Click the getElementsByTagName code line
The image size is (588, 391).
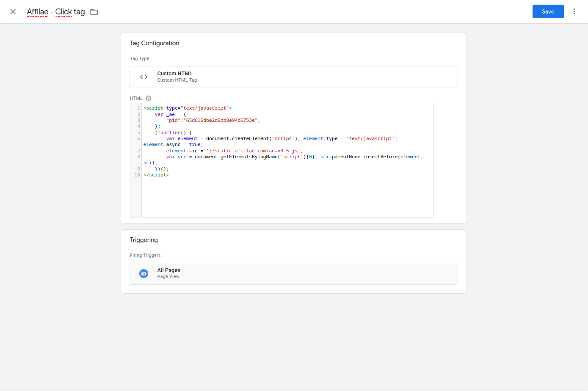[x=294, y=157]
